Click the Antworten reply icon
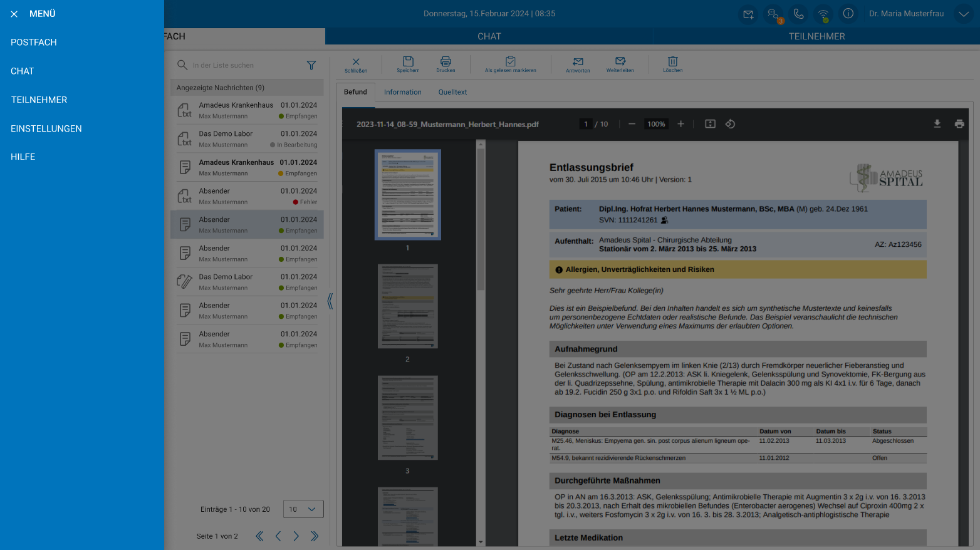Viewport: 980px width, 550px height. 578,65
